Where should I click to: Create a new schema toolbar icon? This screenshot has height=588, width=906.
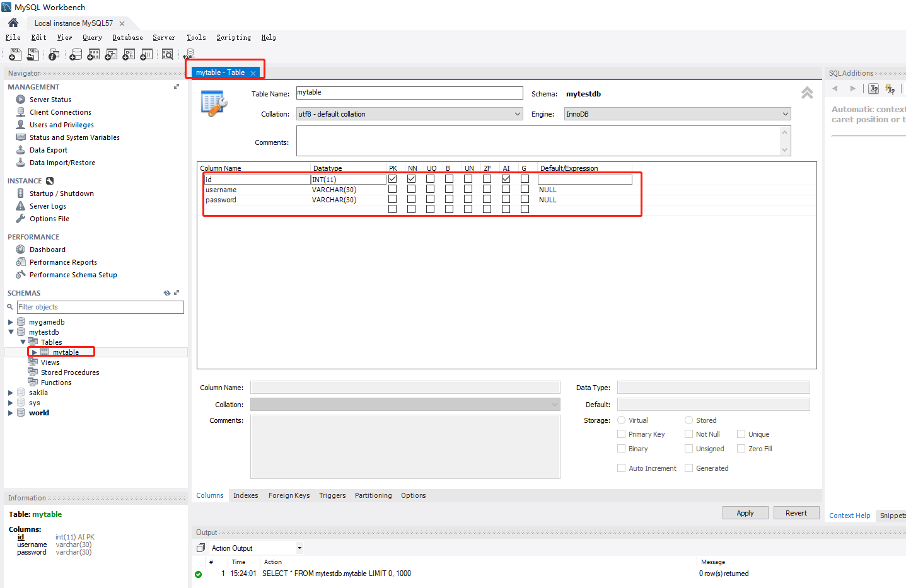pos(76,55)
